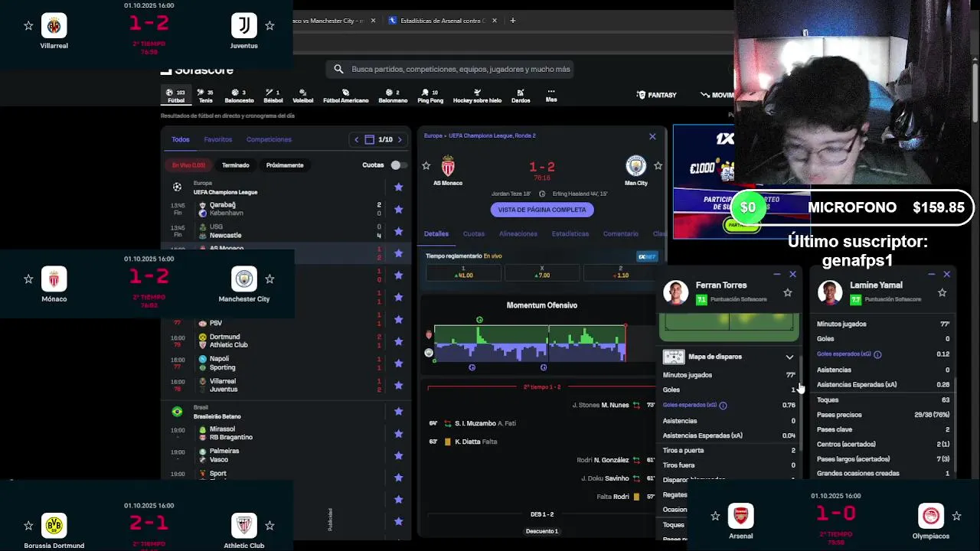Select the home win odds 41.00

tap(463, 272)
